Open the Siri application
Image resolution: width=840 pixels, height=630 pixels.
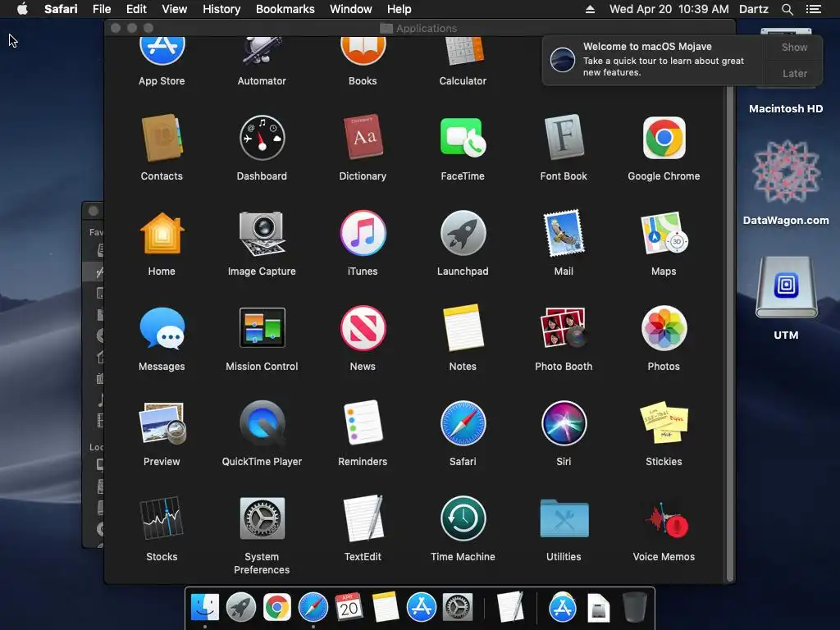[564, 424]
